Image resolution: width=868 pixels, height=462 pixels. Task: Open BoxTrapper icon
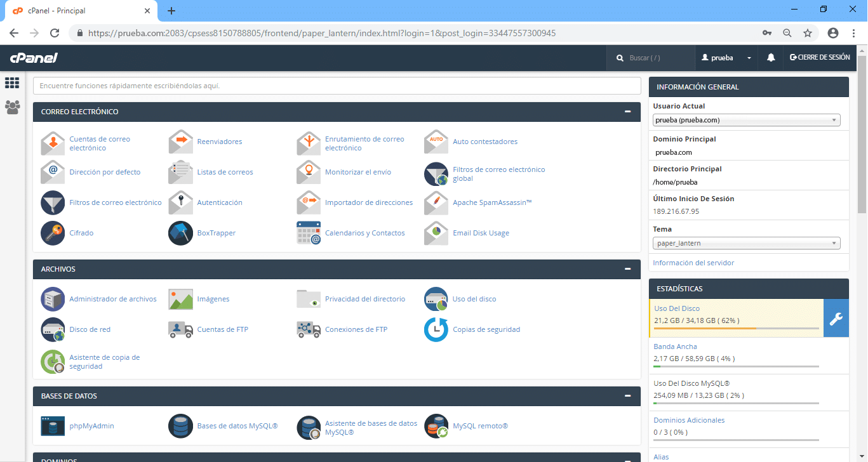pyautogui.click(x=180, y=233)
